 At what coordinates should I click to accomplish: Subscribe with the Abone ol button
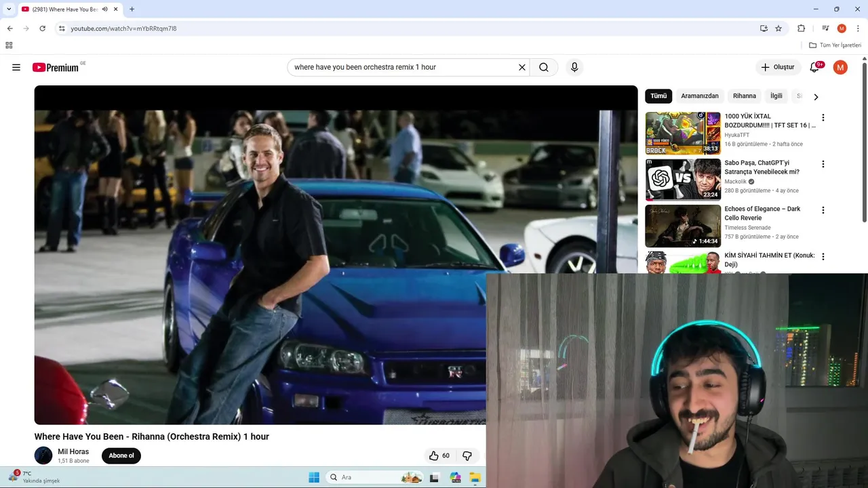tap(121, 455)
